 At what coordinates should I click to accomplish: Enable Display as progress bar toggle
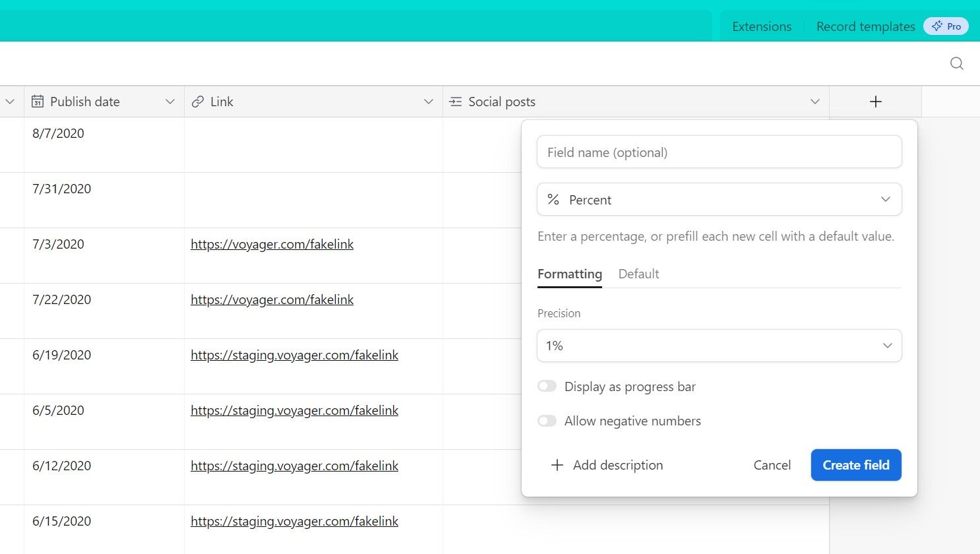click(x=547, y=386)
